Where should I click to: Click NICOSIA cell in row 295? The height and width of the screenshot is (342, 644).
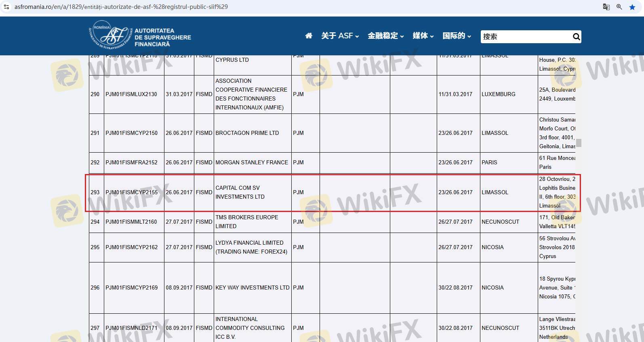pyautogui.click(x=492, y=247)
